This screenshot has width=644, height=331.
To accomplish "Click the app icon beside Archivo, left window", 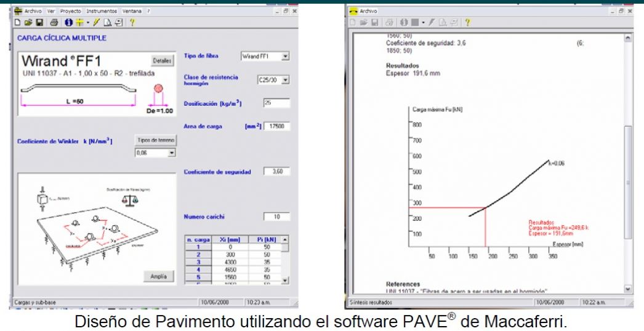I will [18, 11].
